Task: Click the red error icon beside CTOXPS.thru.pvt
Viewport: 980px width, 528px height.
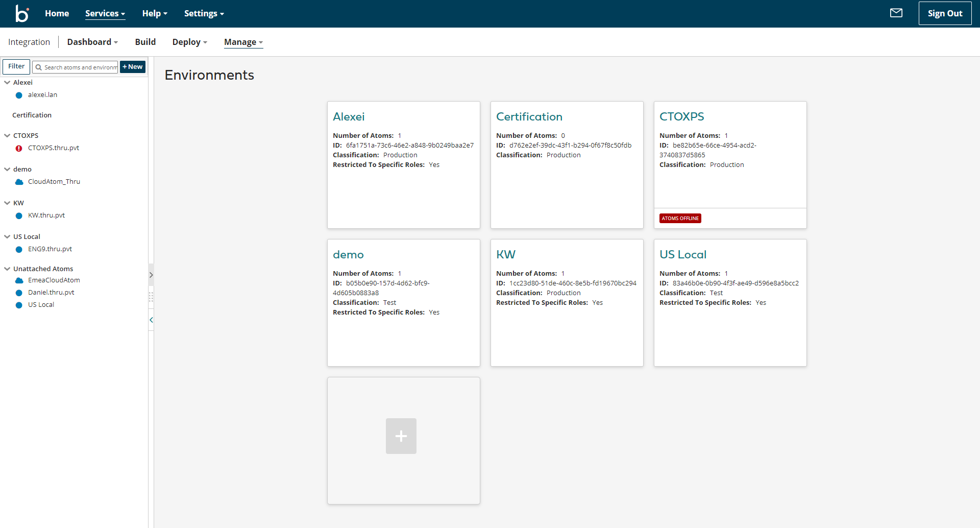Action: pos(19,148)
